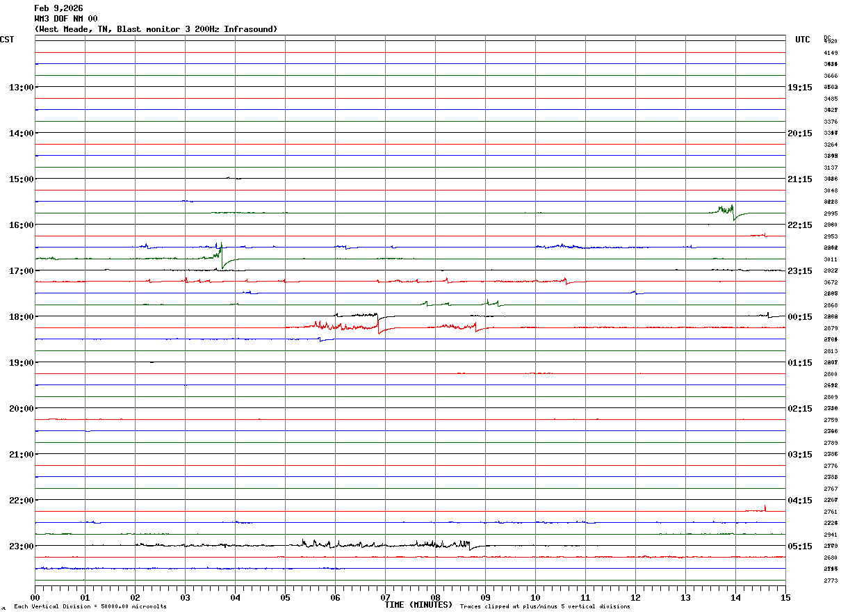This screenshot has height=616, width=841.
Task: Select the 04:15 UTC time label
Action: click(799, 501)
